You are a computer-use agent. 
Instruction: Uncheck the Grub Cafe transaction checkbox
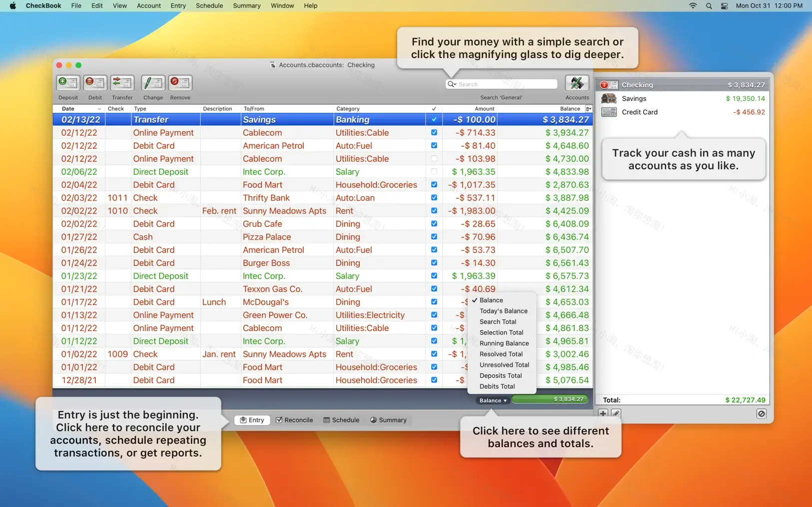(x=434, y=224)
